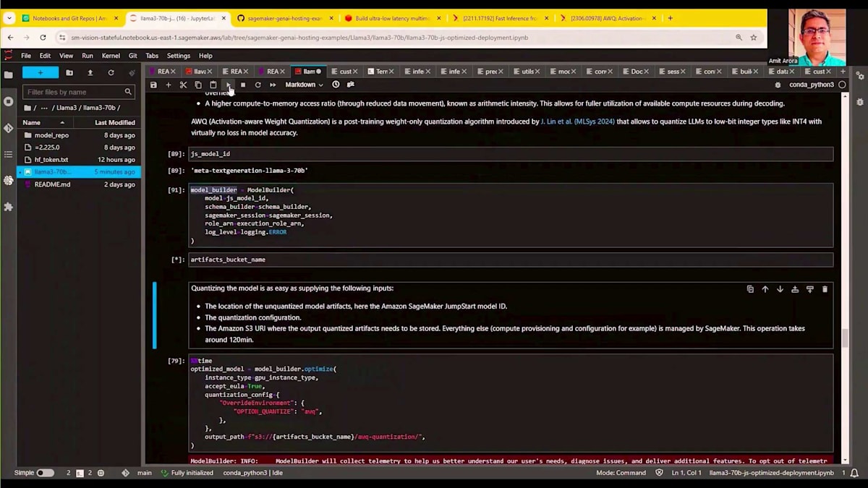Copy the selected cell in notebook toolbar

198,85
